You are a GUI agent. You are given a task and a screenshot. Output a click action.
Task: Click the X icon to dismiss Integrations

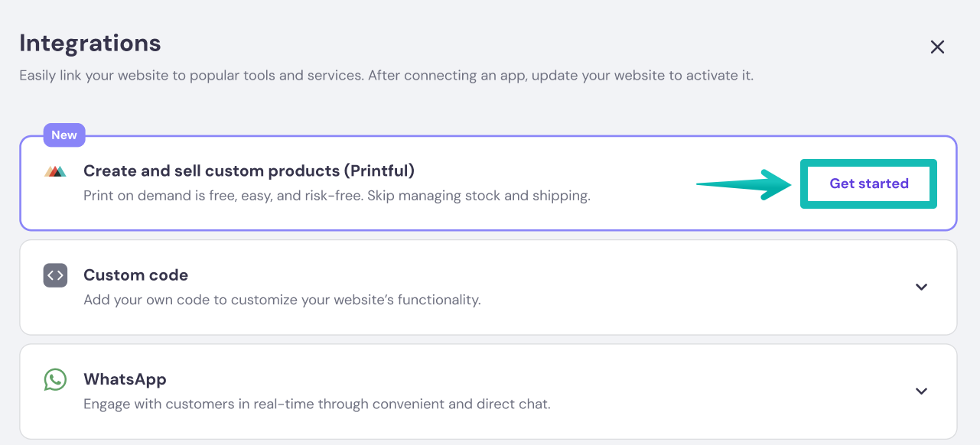click(x=937, y=47)
